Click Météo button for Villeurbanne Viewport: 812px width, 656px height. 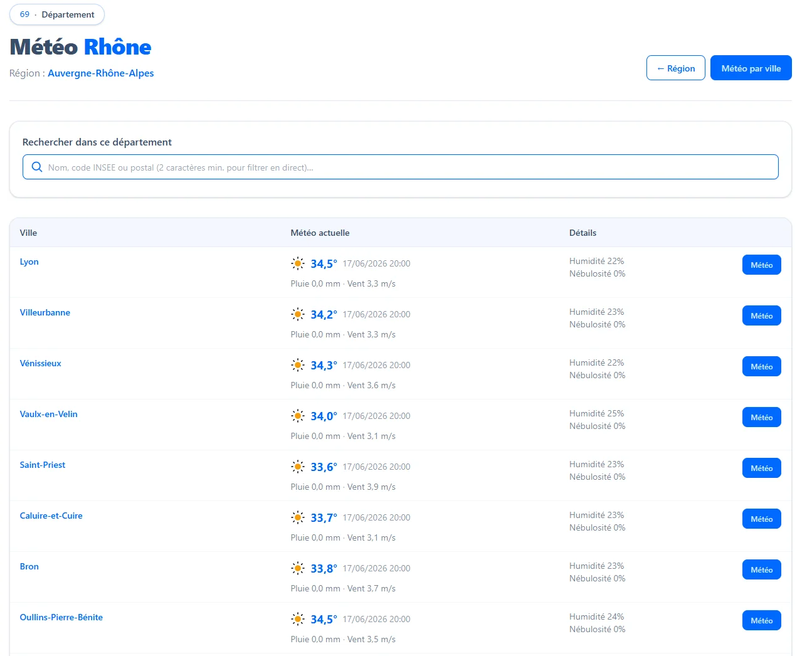point(762,315)
